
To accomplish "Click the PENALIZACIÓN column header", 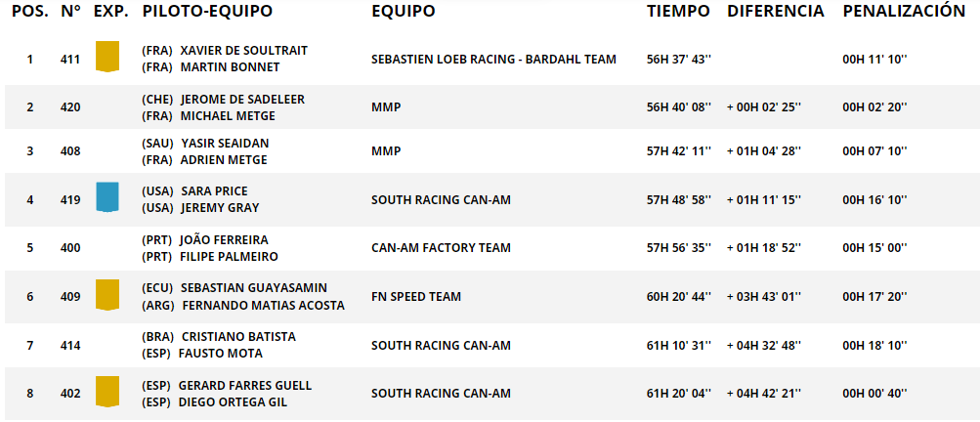I will pos(905,12).
